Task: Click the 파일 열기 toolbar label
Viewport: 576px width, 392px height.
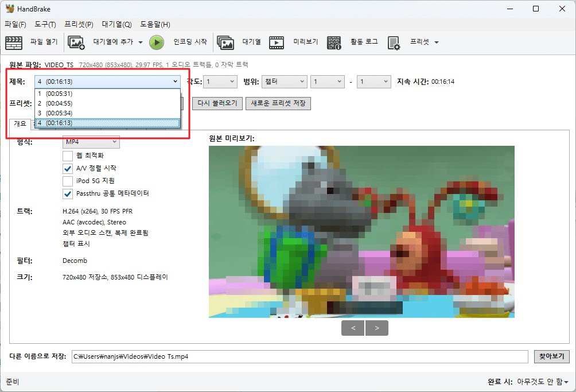Action: [x=44, y=42]
